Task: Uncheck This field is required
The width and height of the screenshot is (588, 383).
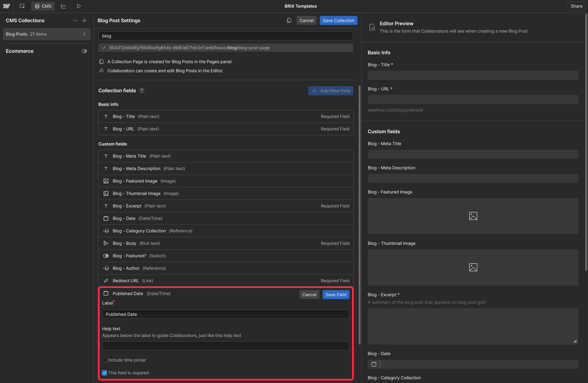Action: pyautogui.click(x=105, y=373)
